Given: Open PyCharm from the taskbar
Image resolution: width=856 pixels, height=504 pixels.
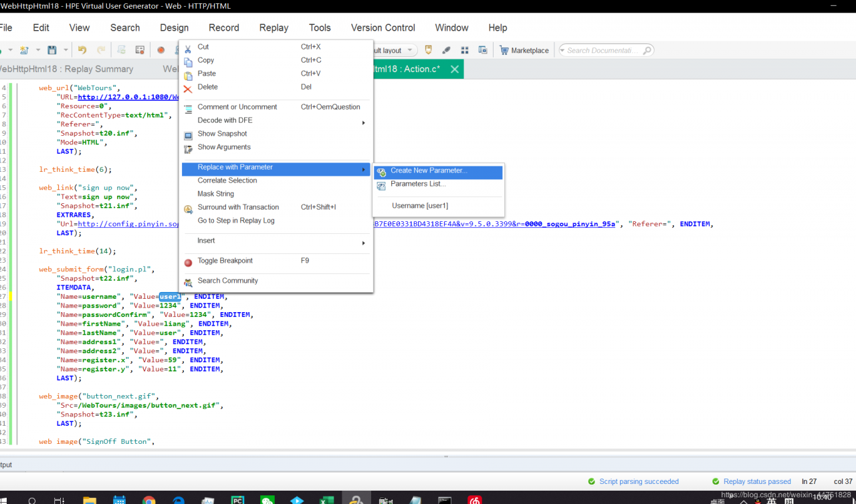Looking at the screenshot, I should (237, 499).
